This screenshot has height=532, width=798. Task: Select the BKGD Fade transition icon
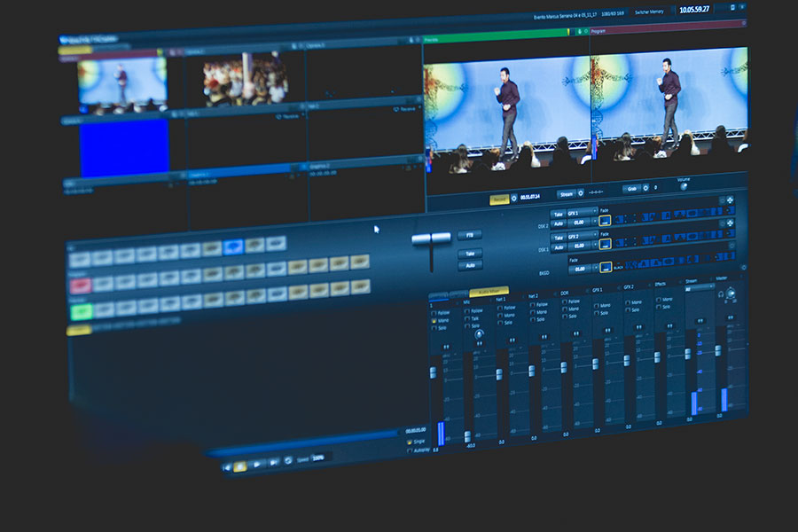[x=605, y=267]
